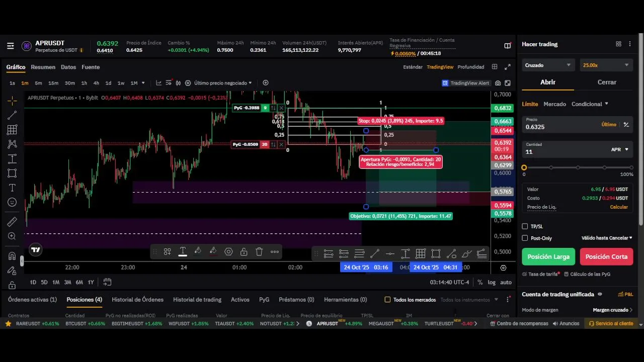Open the TradingView Alert button
Viewport: 644px width, 362px height.
pyautogui.click(x=465, y=83)
